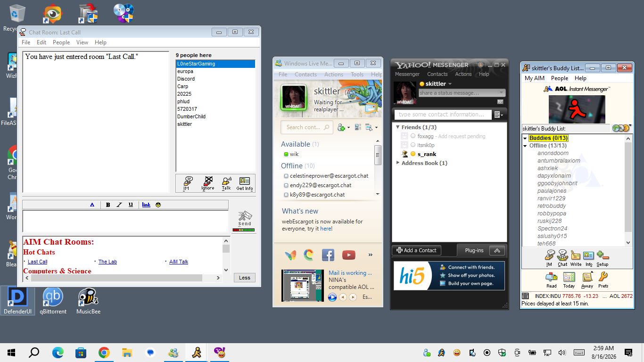Click the Chat icon in the Buddy List
The height and width of the screenshot is (362, 644).
coord(562,258)
